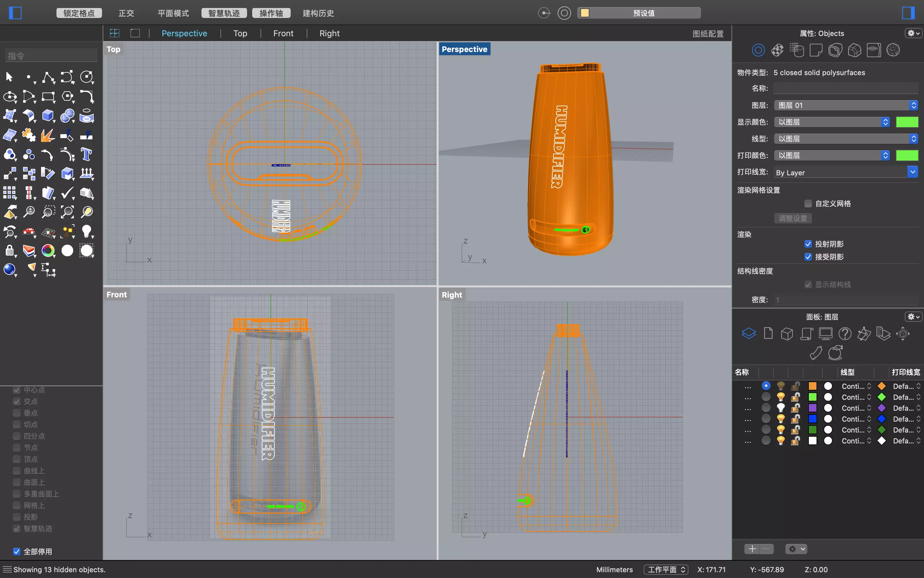Select the arrow pointer tool
Image resolution: width=924 pixels, height=578 pixels.
click(x=9, y=77)
